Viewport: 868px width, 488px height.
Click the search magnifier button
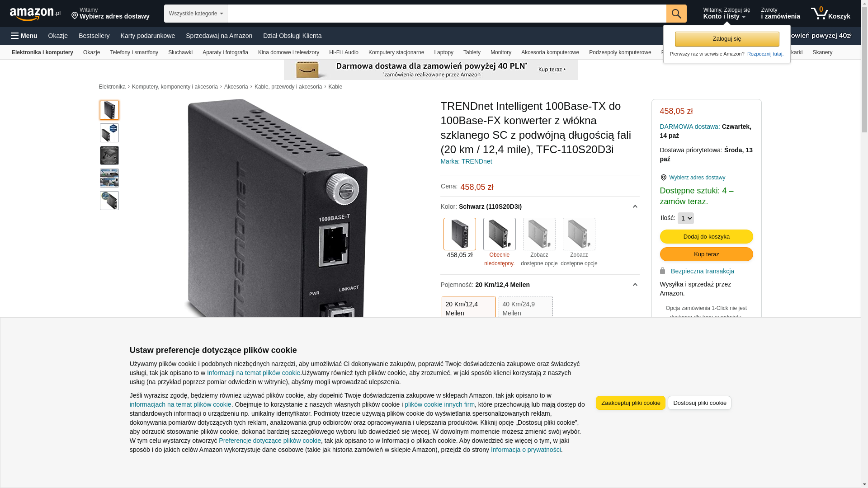pyautogui.click(x=676, y=14)
